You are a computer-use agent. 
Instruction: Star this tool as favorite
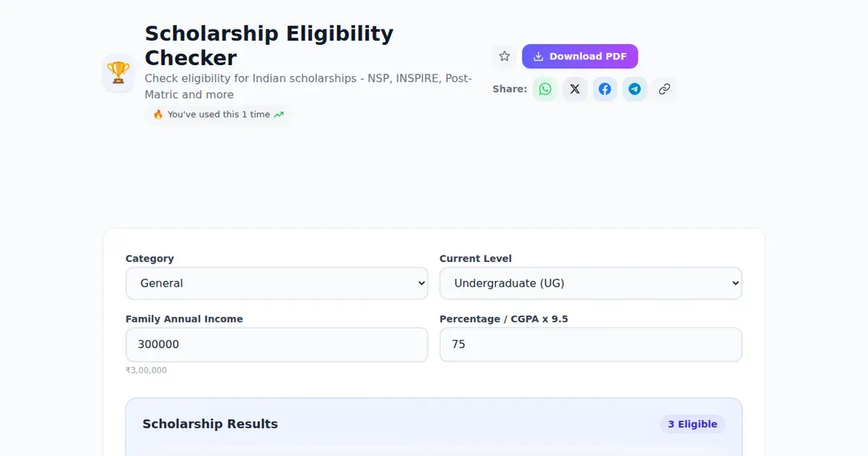point(505,56)
